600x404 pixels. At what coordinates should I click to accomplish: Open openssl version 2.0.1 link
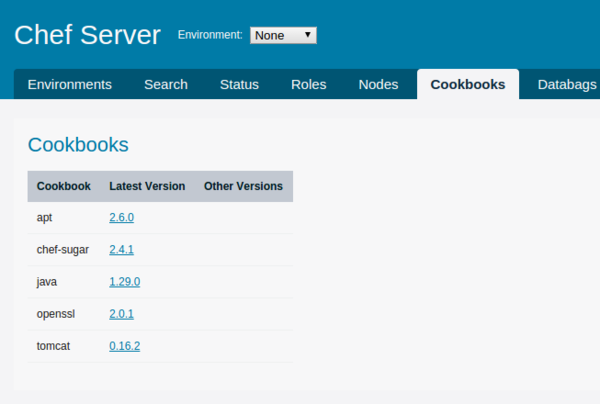click(121, 313)
